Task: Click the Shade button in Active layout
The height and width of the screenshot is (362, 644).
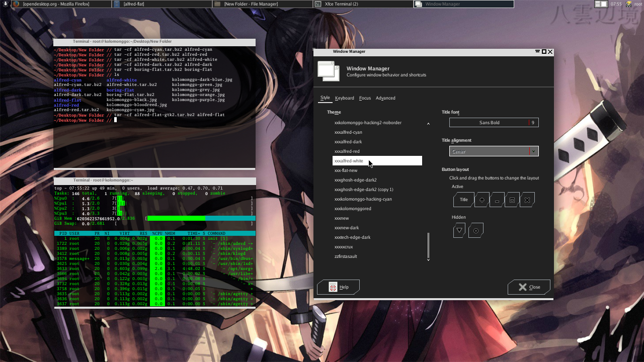Action: coord(481,200)
